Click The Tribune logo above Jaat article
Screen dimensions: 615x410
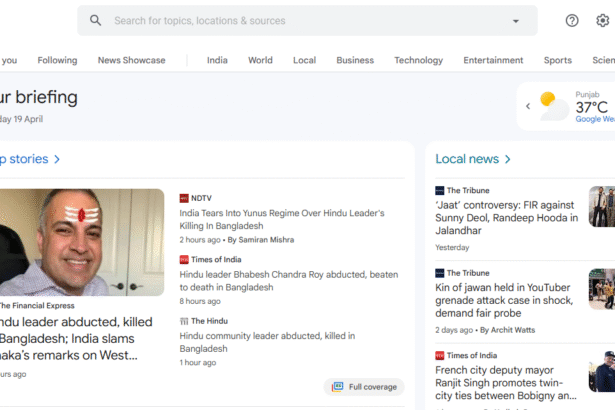click(440, 190)
